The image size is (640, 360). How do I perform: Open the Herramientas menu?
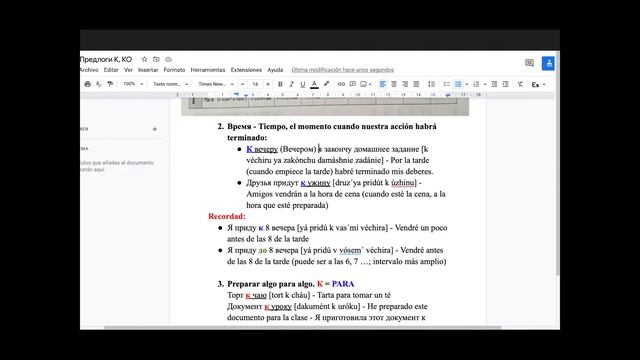coord(208,70)
